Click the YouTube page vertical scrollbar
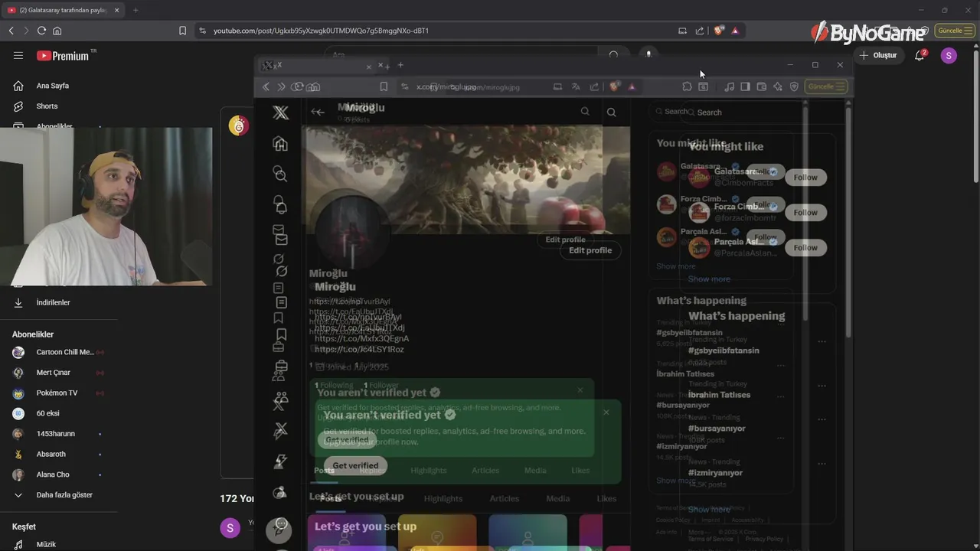 pos(975,115)
